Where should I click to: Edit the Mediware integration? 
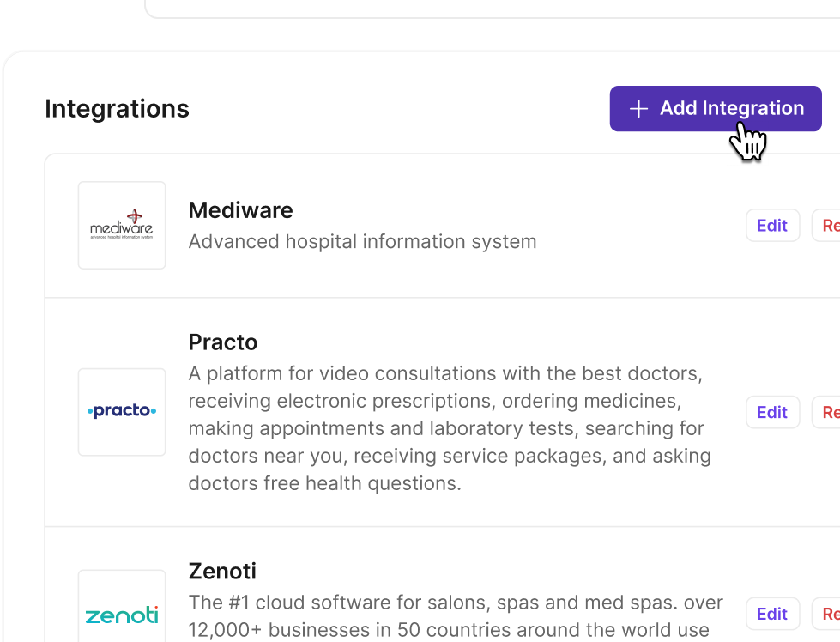[772, 226]
